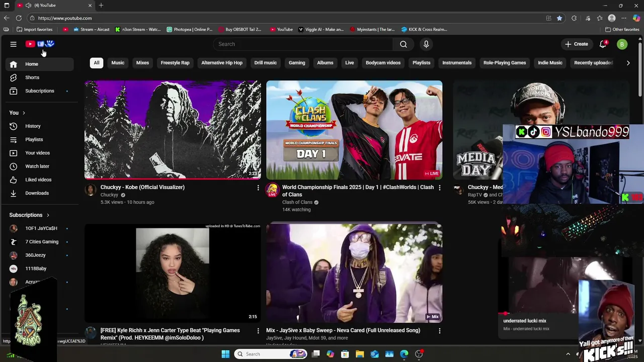Expand the You section chevron

[24, 113]
